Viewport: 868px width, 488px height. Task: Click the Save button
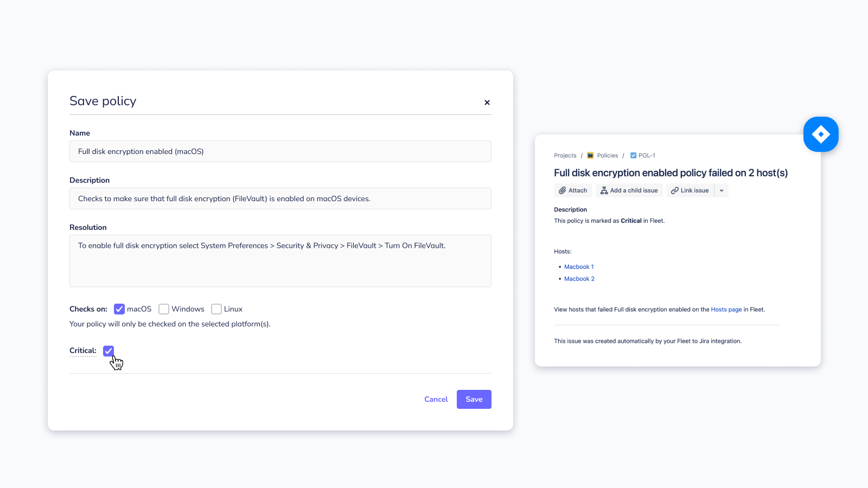click(x=474, y=399)
